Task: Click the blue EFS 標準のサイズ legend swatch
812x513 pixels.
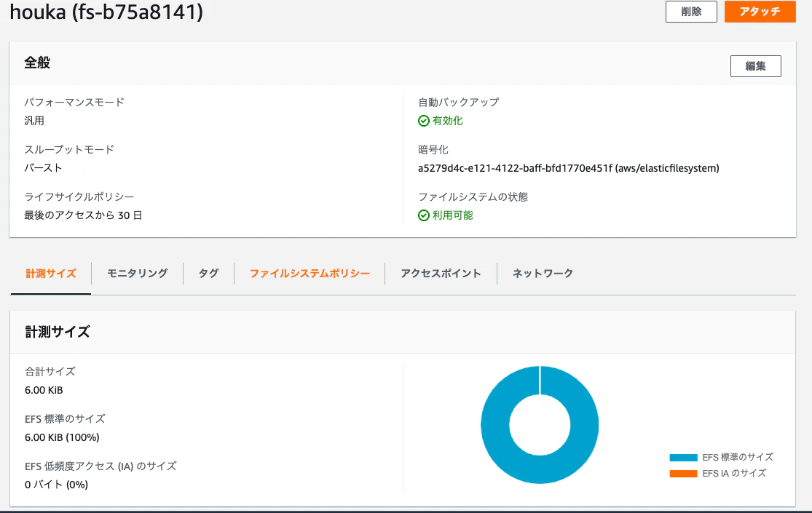Action: 684,458
